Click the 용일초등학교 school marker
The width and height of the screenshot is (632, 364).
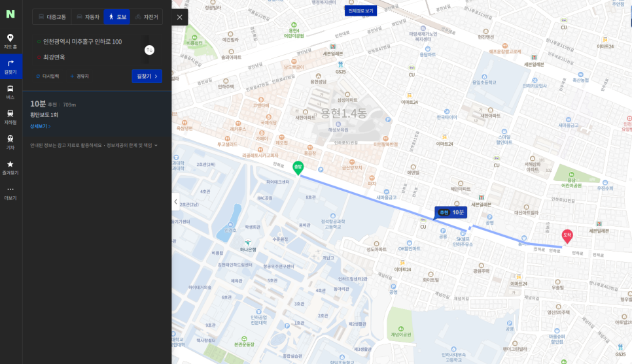[484, 77]
